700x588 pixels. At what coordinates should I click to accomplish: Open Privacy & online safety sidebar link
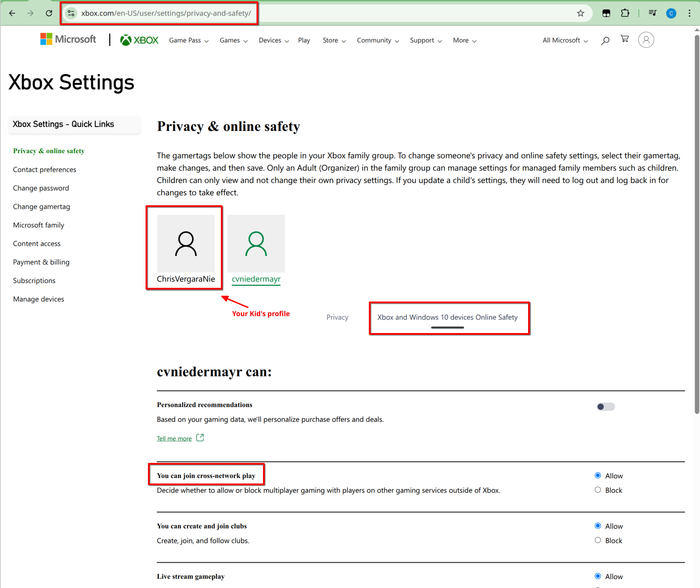click(x=49, y=151)
